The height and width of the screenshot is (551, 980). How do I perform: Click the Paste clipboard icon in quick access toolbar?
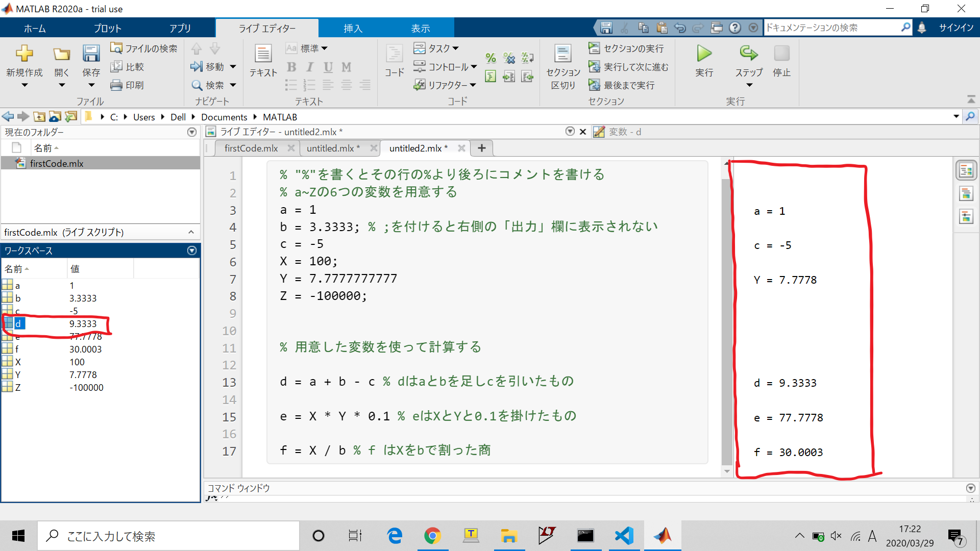[662, 28]
